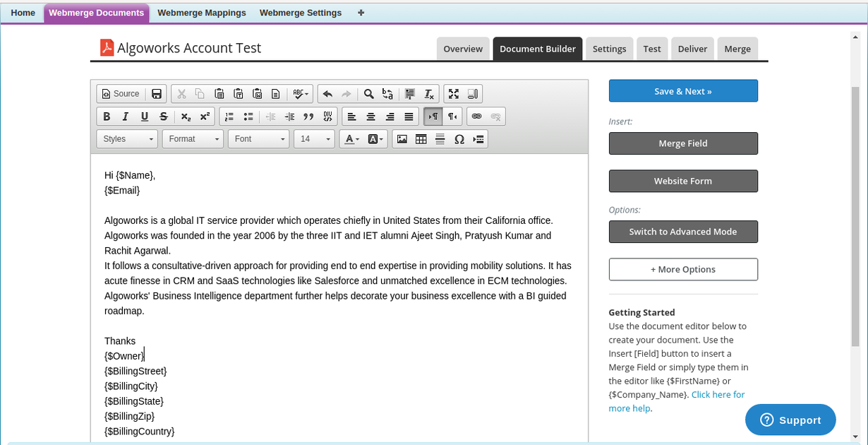Insert special character using Omega icon
Image resolution: width=868 pixels, height=445 pixels.
[x=459, y=139]
